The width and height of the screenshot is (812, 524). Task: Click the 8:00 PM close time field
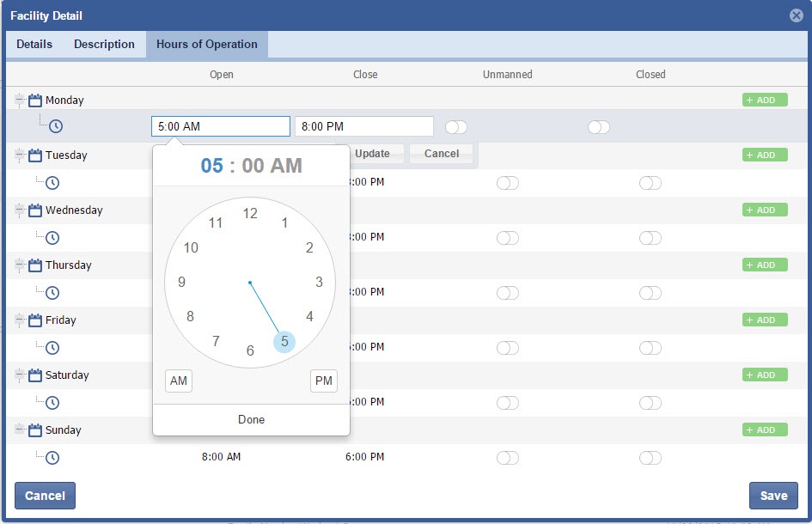[x=363, y=126]
